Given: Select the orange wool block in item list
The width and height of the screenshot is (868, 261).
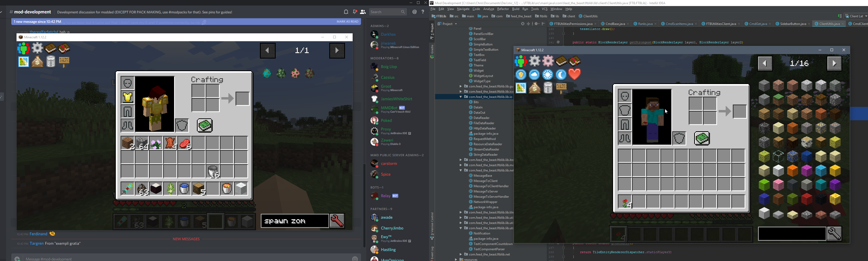Looking at the screenshot, I should click(x=793, y=171).
